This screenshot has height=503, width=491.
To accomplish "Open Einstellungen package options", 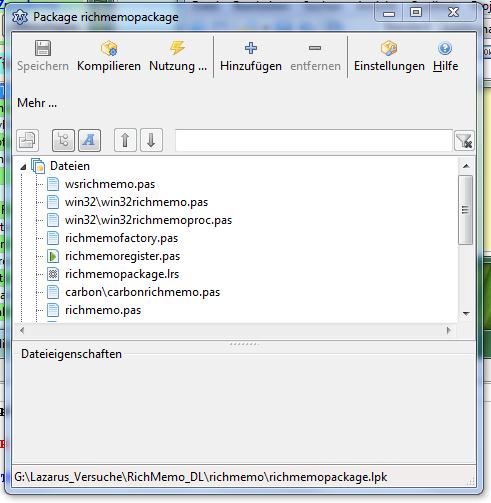I will pyautogui.click(x=389, y=48).
